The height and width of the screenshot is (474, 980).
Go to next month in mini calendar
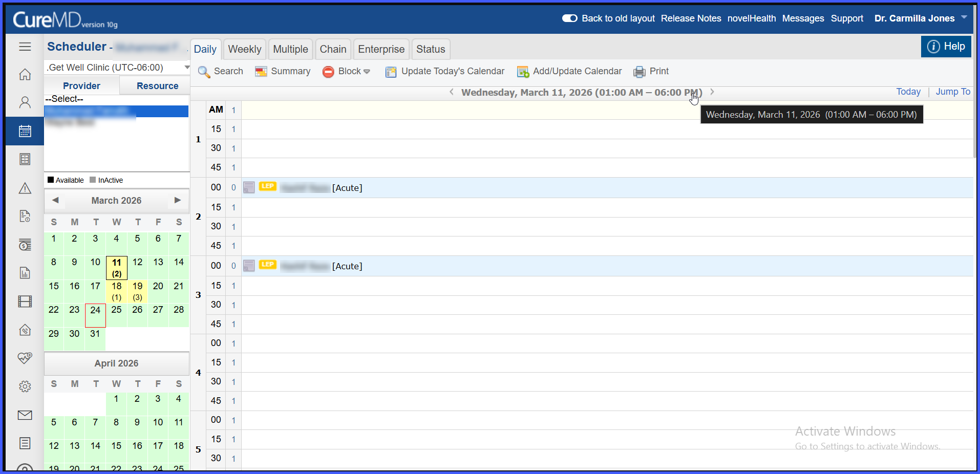point(178,200)
